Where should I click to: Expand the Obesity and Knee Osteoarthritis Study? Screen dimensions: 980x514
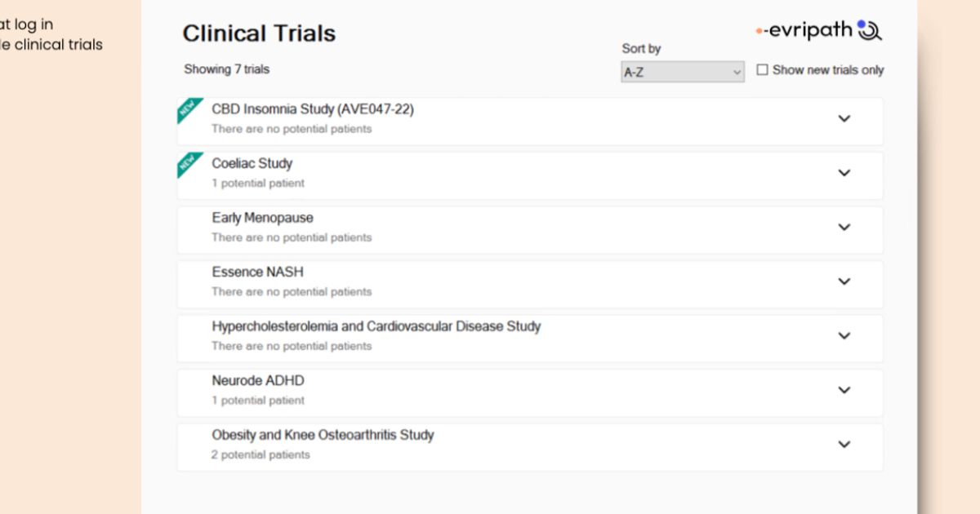(x=844, y=445)
